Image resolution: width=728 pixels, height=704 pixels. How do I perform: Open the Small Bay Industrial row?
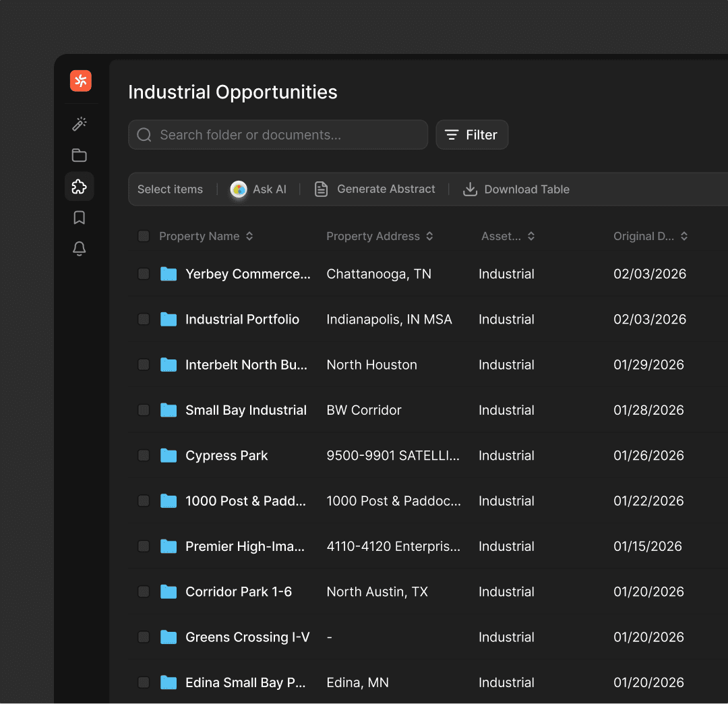(x=246, y=410)
